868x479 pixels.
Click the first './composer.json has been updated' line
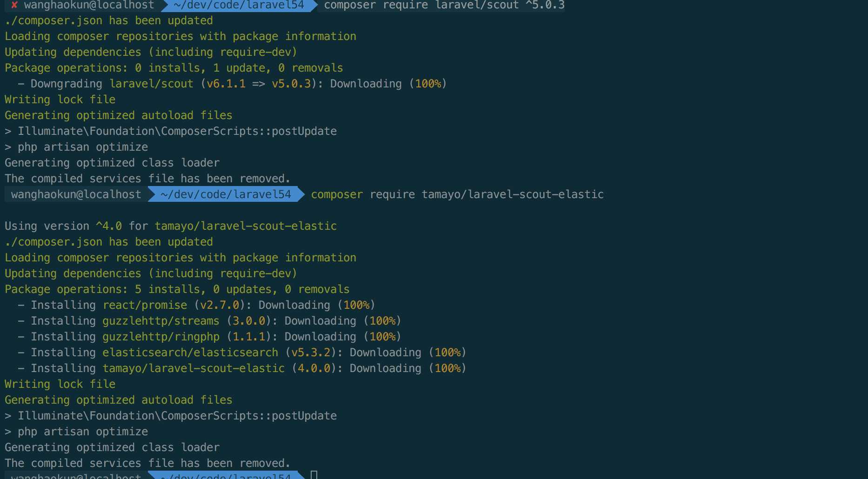point(109,20)
